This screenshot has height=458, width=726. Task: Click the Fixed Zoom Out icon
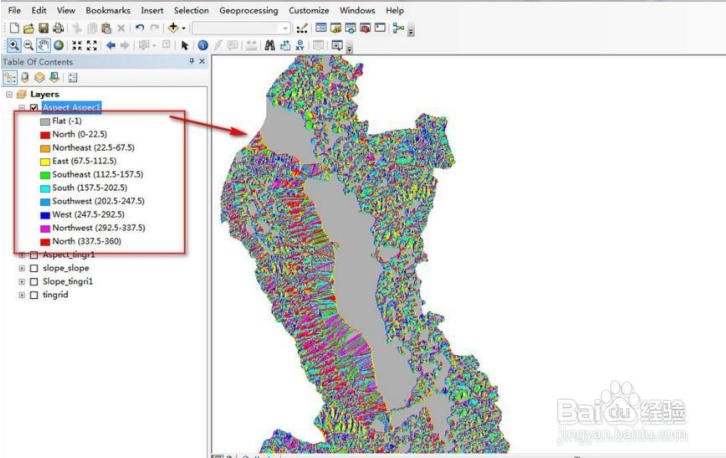[x=92, y=45]
